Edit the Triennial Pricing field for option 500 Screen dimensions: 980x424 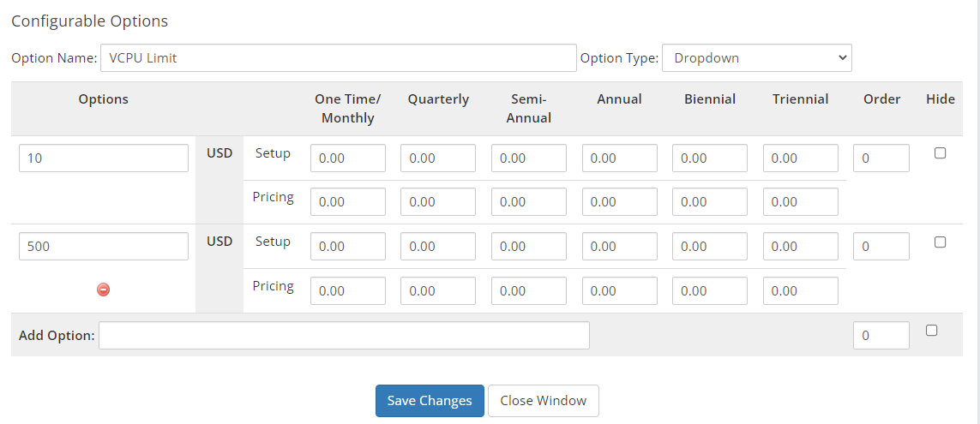[800, 291]
